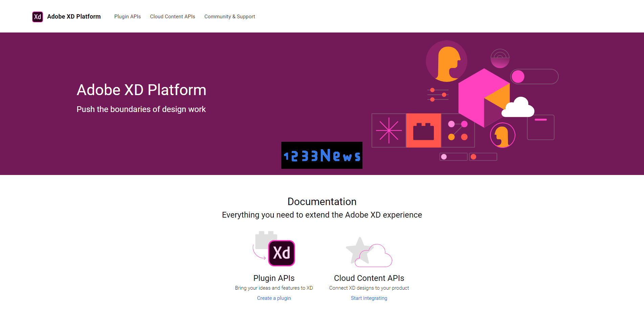The height and width of the screenshot is (311, 644).
Task: Open the Cloud Content APIs heading
Action: [369, 278]
